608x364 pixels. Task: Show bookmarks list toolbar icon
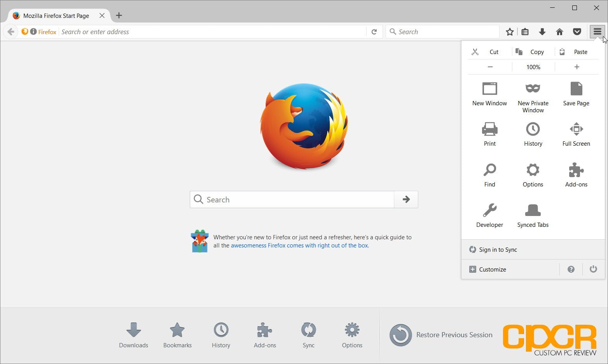[525, 31]
